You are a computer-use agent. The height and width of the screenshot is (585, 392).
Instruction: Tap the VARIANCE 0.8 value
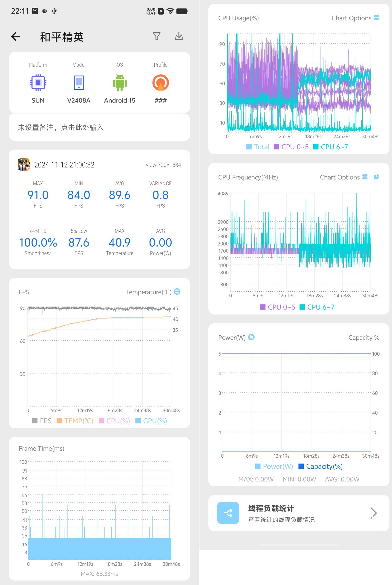click(161, 195)
